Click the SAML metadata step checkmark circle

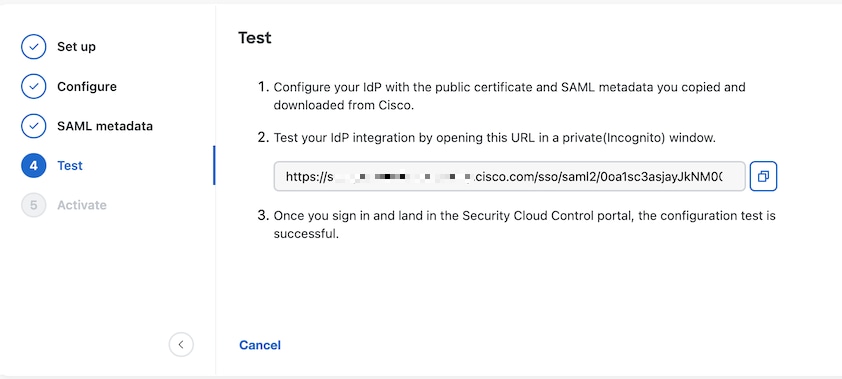(34, 126)
